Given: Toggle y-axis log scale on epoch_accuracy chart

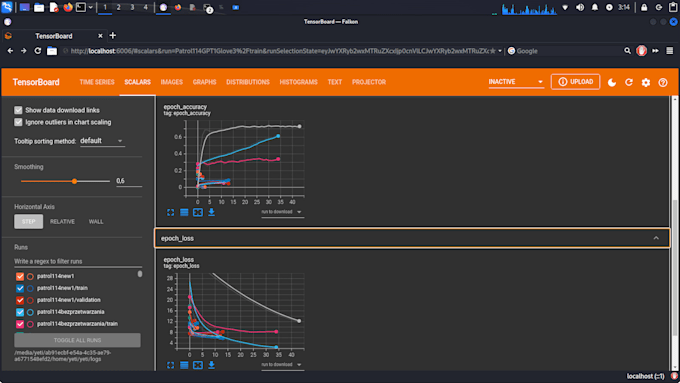Looking at the screenshot, I should [x=184, y=212].
